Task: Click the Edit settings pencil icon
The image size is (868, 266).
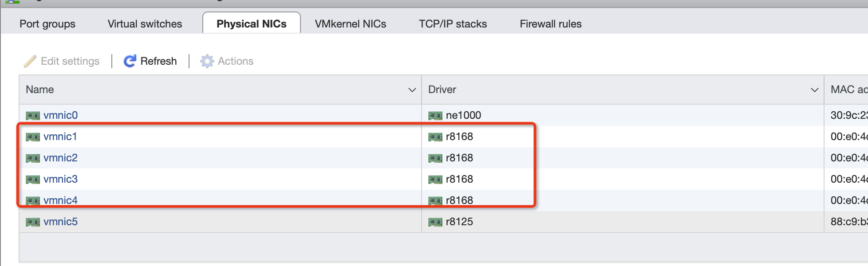Action: [x=30, y=61]
